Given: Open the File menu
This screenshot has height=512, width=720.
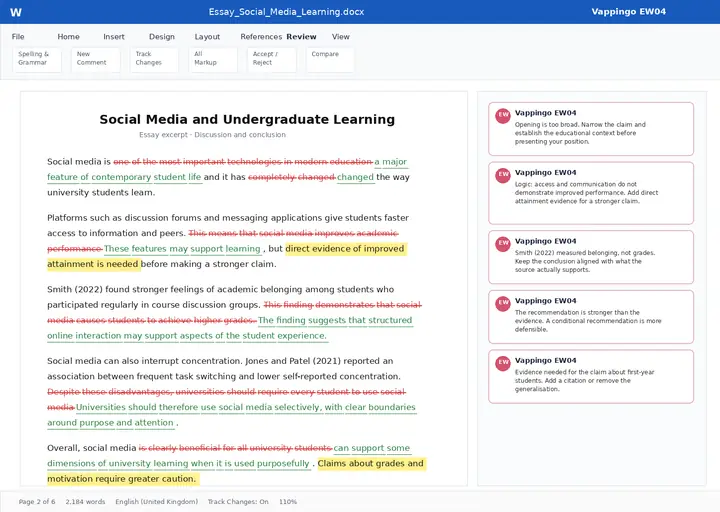Looking at the screenshot, I should [18, 37].
